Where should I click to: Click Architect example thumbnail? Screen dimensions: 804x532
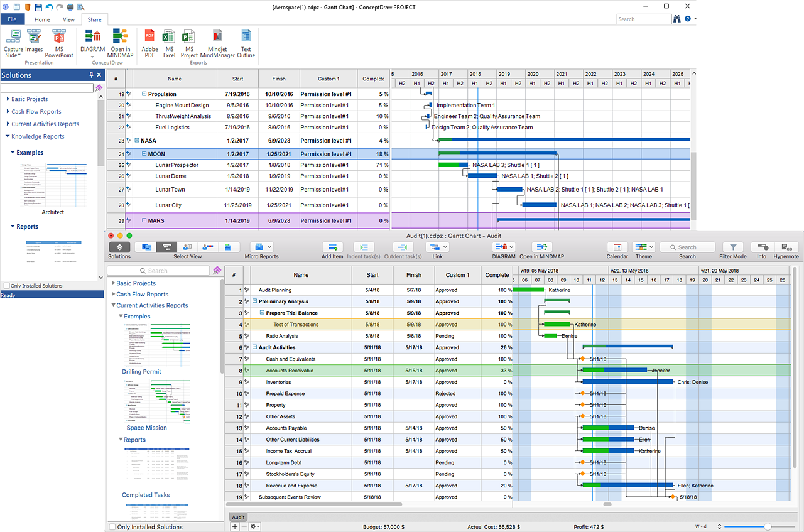click(53, 184)
